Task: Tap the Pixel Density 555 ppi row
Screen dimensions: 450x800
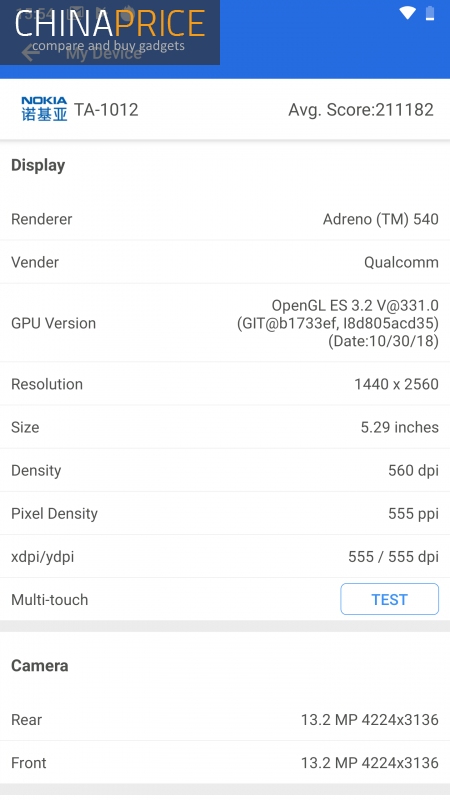Action: pyautogui.click(x=225, y=513)
